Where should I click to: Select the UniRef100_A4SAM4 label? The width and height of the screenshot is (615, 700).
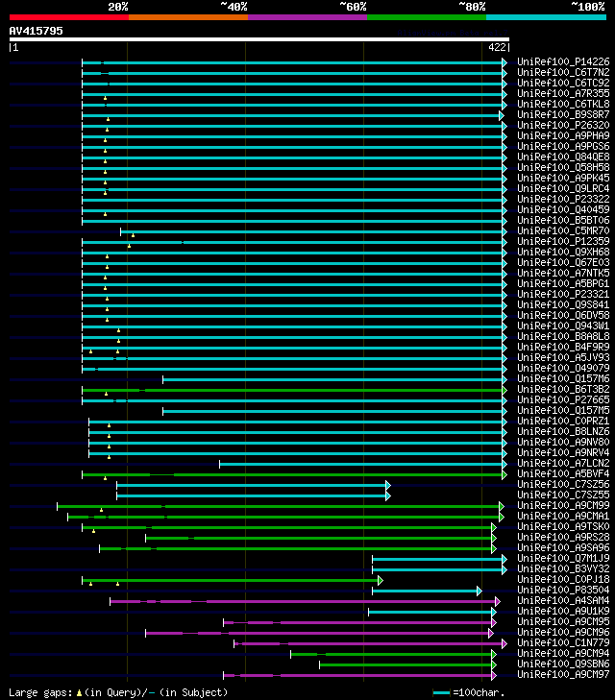pos(563,600)
